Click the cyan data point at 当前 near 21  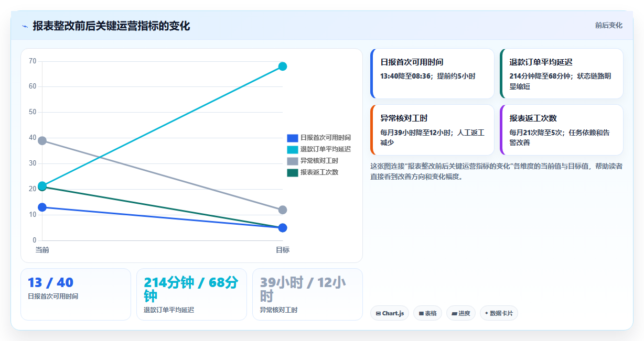(42, 186)
